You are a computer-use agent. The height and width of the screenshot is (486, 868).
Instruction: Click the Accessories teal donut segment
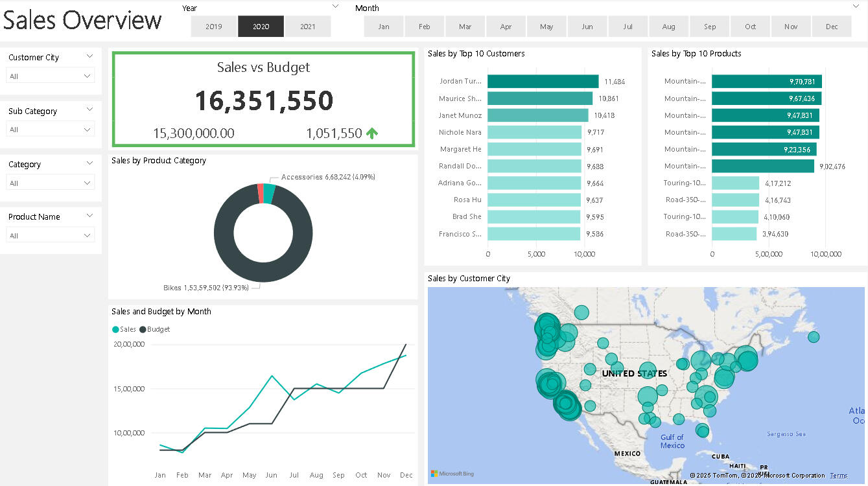(x=269, y=194)
